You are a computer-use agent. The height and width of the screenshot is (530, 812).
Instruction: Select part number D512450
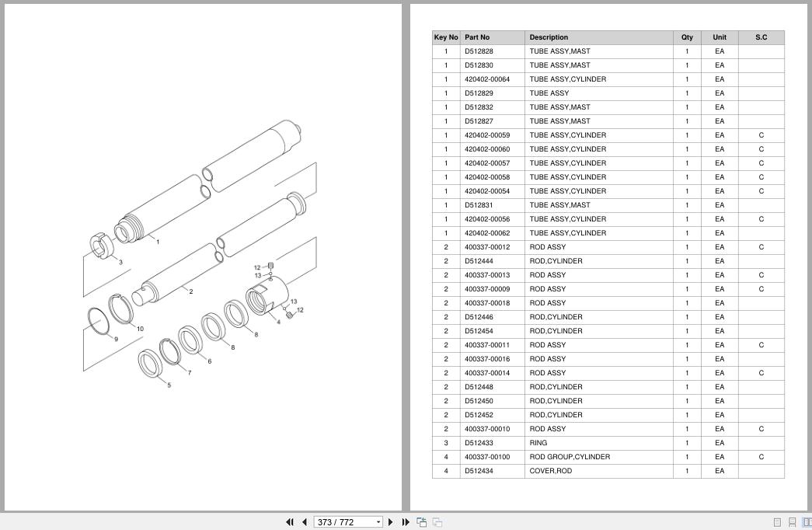click(x=479, y=401)
